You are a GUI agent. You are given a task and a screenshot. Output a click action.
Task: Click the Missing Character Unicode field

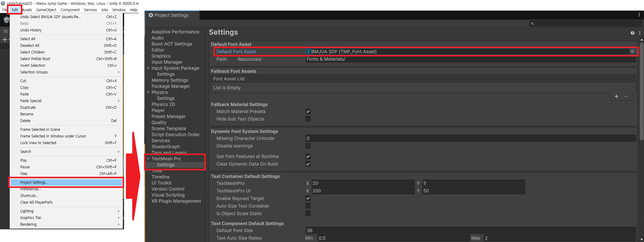pos(471,138)
